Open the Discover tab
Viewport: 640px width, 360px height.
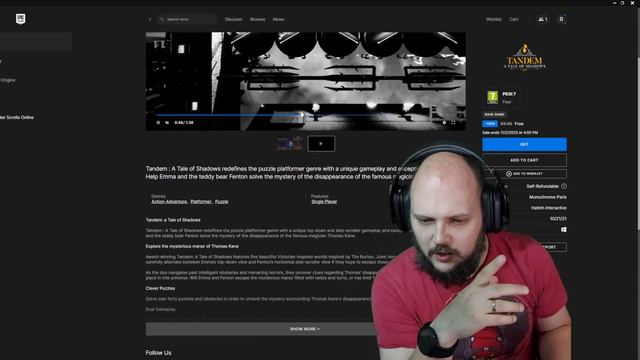pos(233,19)
